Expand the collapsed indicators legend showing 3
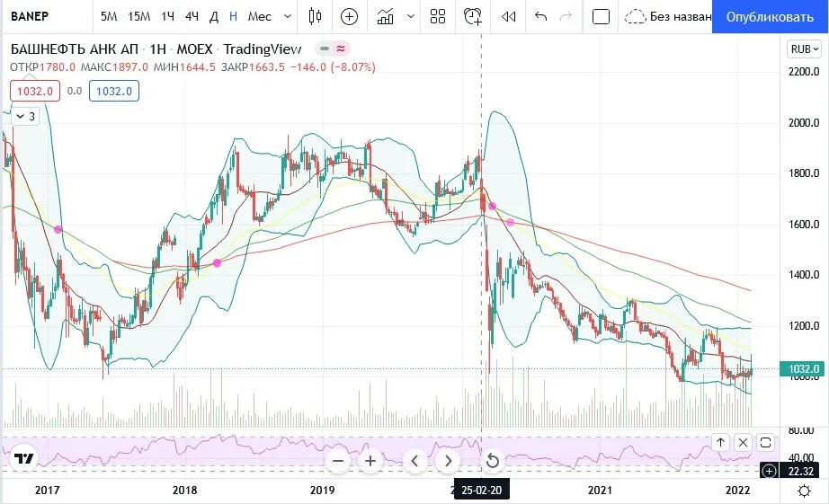Image resolution: width=829 pixels, height=504 pixels. pyautogui.click(x=25, y=116)
